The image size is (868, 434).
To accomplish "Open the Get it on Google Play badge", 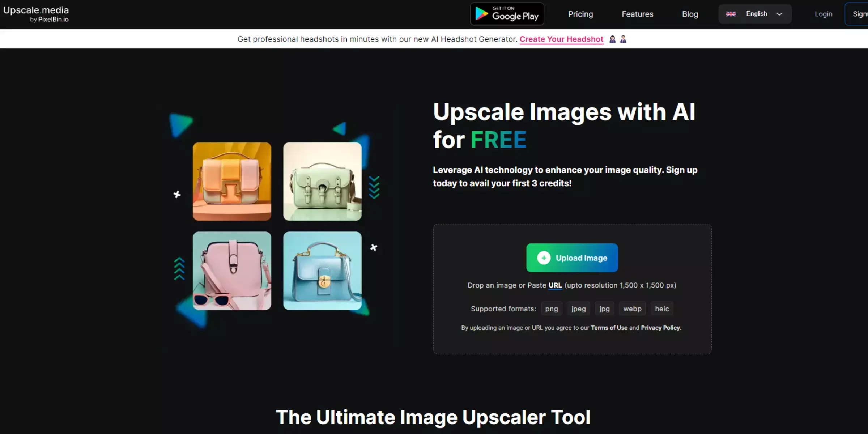I will [507, 14].
